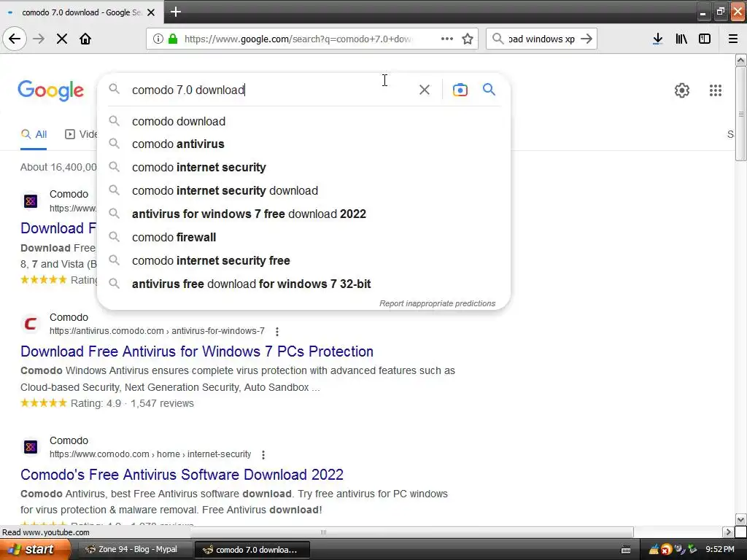
Task: Open Google quick settings gear
Action: pyautogui.click(x=682, y=90)
